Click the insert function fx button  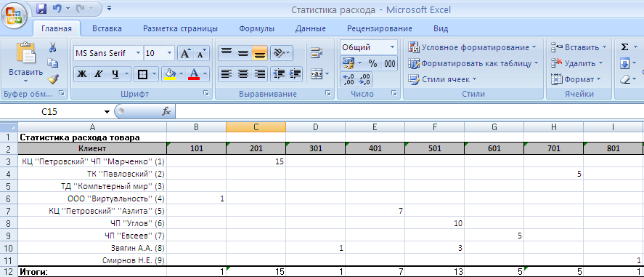166,111
